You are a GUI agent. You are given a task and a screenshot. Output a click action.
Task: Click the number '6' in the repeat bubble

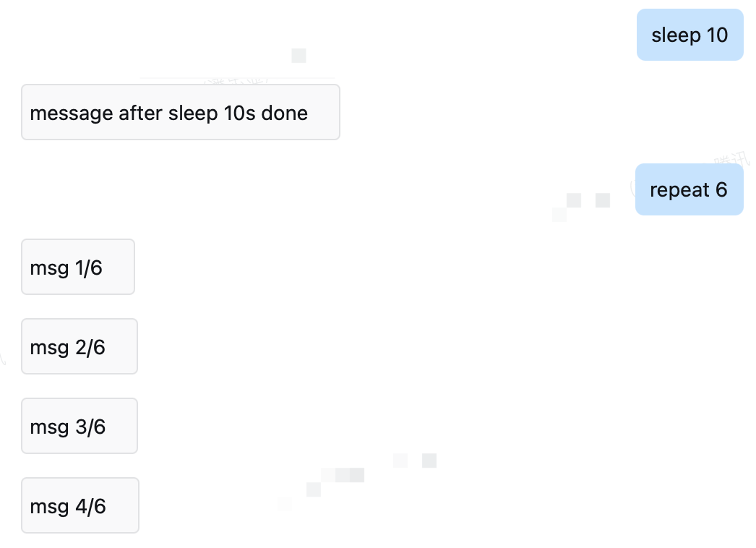[x=721, y=190]
